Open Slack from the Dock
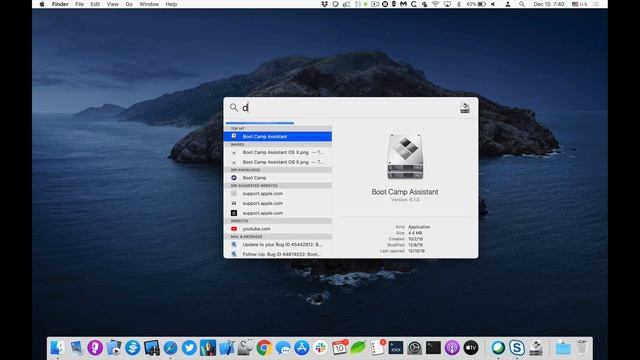The image size is (640, 360). coord(320,348)
